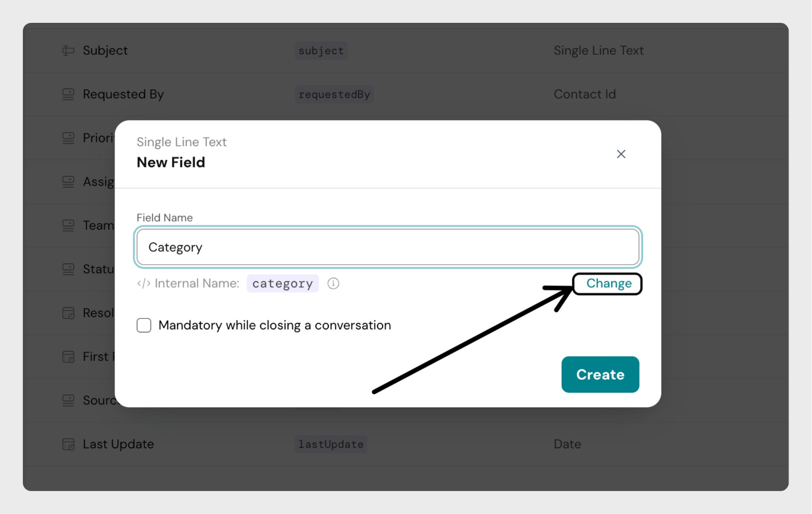
Task: Click the code icon before Internal Name
Action: (144, 284)
